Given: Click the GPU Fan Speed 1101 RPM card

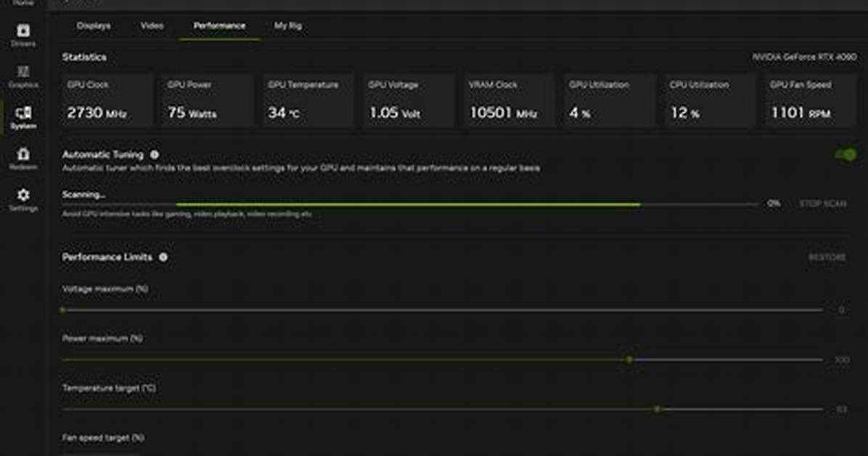Looking at the screenshot, I should [811, 101].
